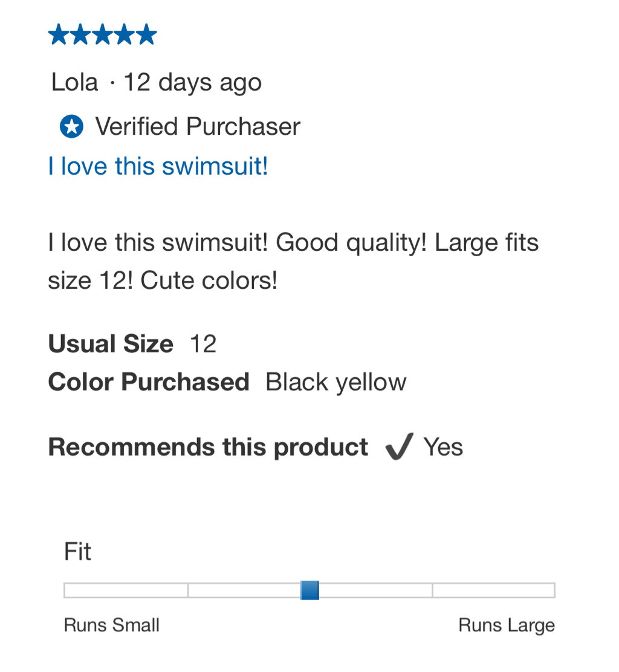Click the Runs Large label

507,625
